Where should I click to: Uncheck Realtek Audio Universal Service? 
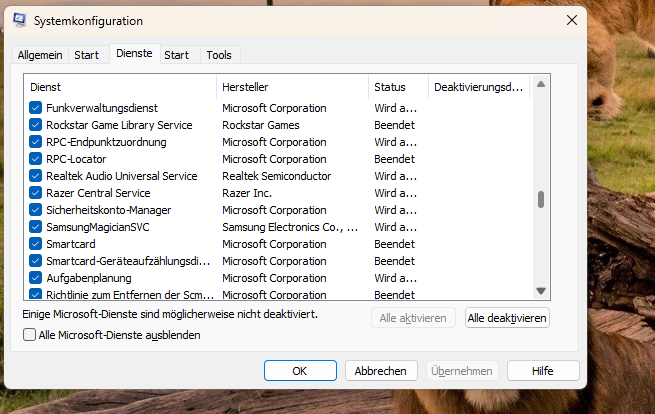(36, 176)
